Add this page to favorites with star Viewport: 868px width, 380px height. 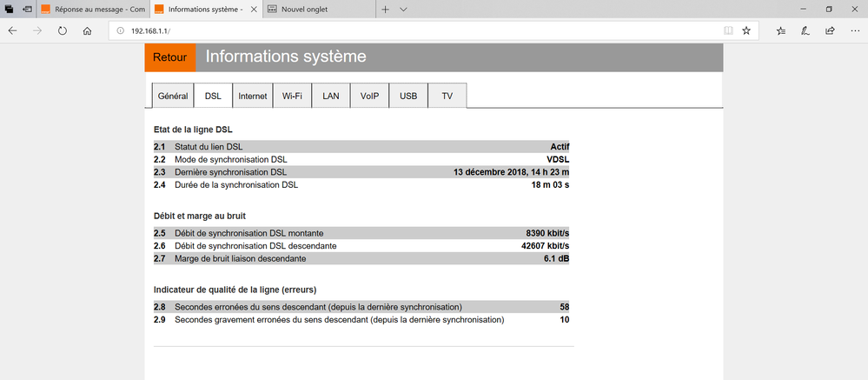pyautogui.click(x=746, y=30)
